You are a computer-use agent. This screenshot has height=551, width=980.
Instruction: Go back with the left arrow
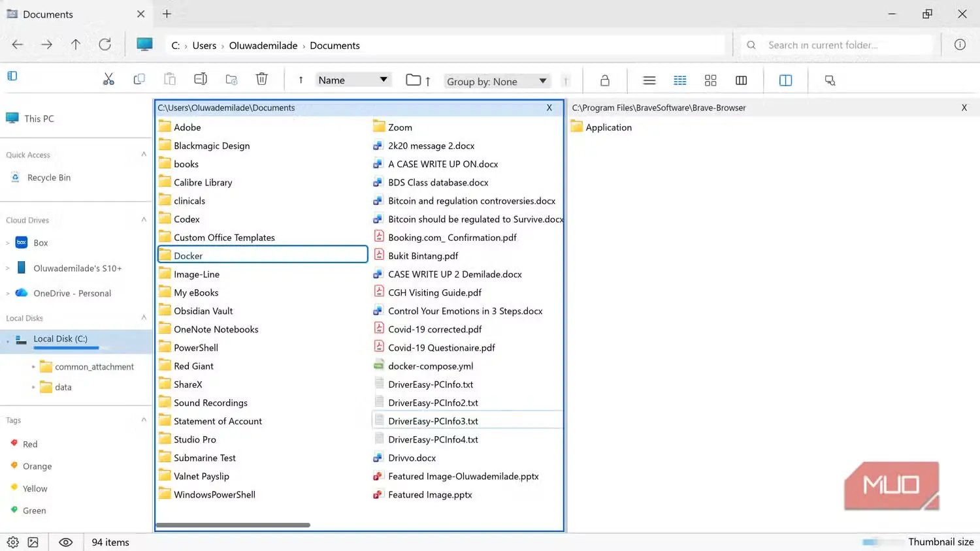[18, 45]
